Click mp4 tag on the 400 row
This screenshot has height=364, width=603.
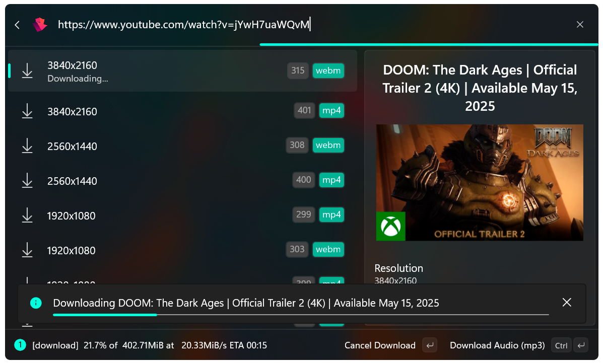[x=331, y=180]
